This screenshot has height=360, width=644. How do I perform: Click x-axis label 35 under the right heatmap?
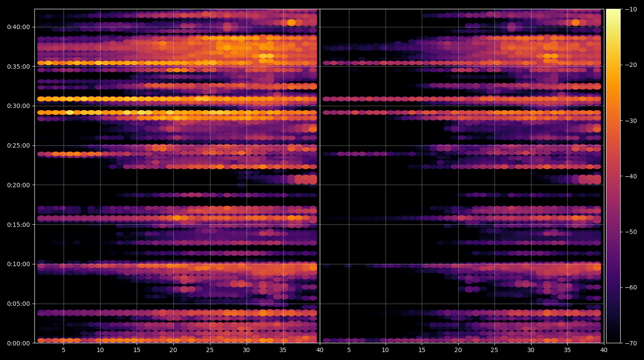pos(567,350)
